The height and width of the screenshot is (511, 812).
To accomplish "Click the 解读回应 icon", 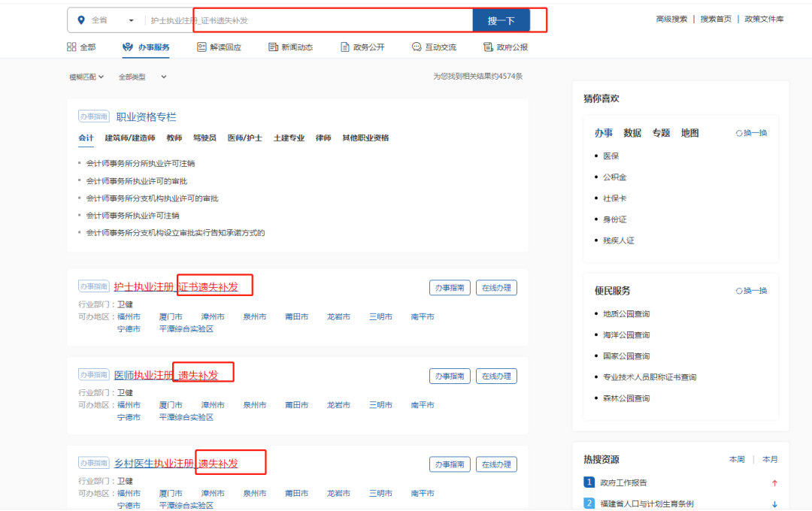I will (201, 47).
